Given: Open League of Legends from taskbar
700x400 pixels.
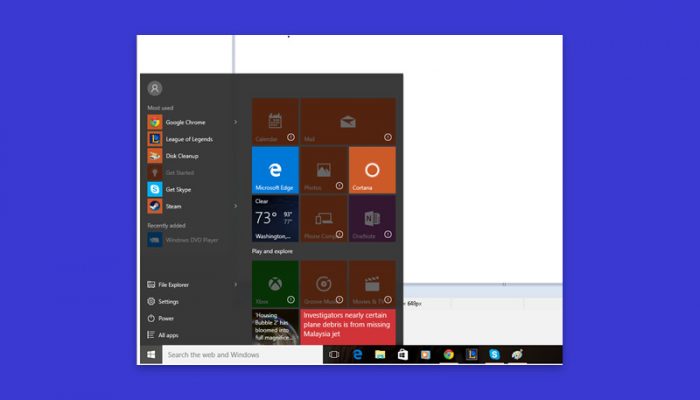Looking at the screenshot, I should pos(471,354).
